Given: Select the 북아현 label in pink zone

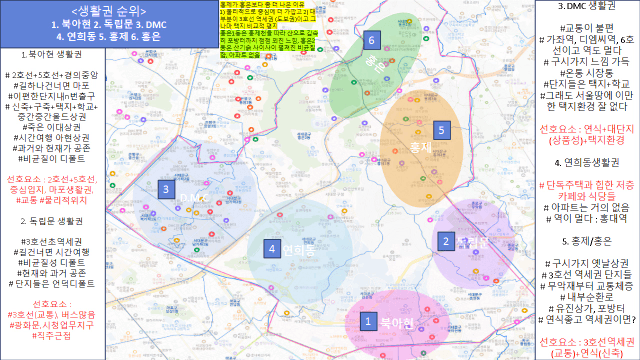Looking at the screenshot, I should click(396, 323).
